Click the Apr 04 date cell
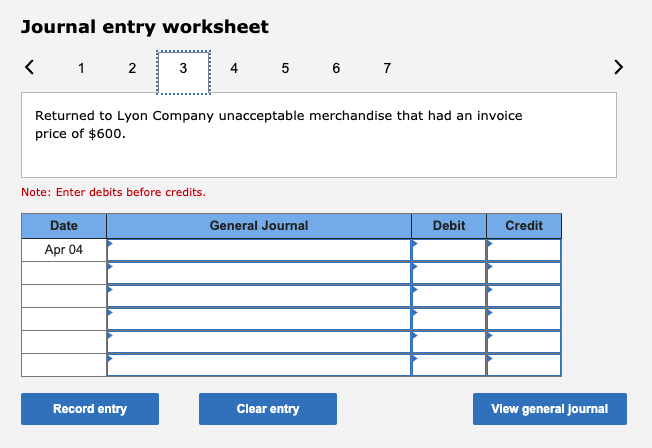Screen dimensions: 652x448 (64, 250)
